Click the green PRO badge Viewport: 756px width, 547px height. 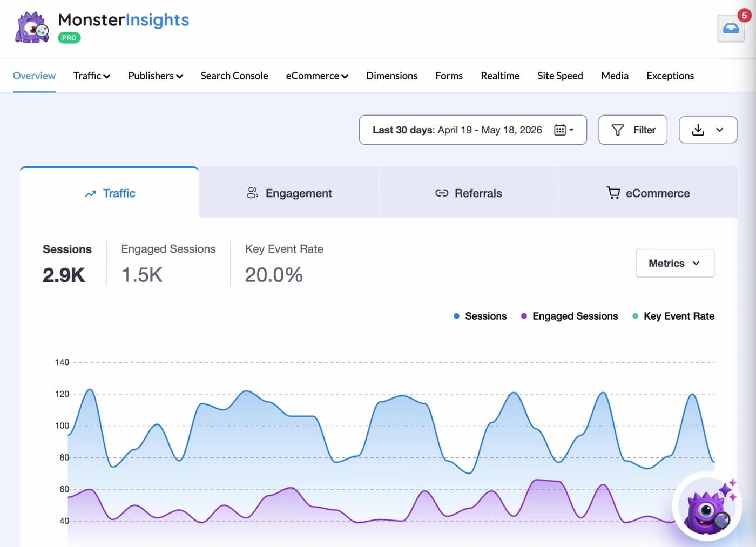(x=69, y=38)
